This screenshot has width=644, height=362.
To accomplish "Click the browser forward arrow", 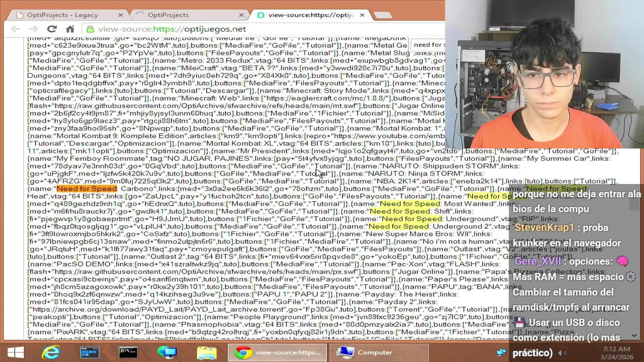I will (33, 29).
